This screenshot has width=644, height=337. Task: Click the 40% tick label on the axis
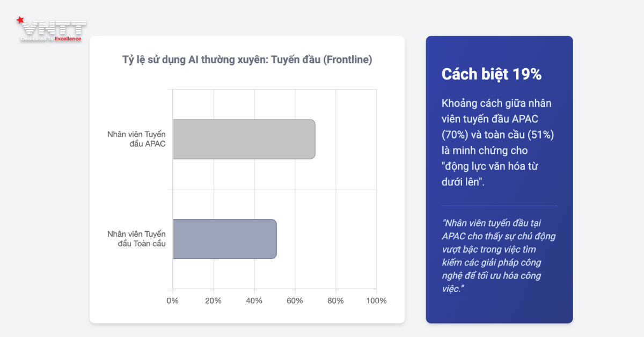(254, 301)
